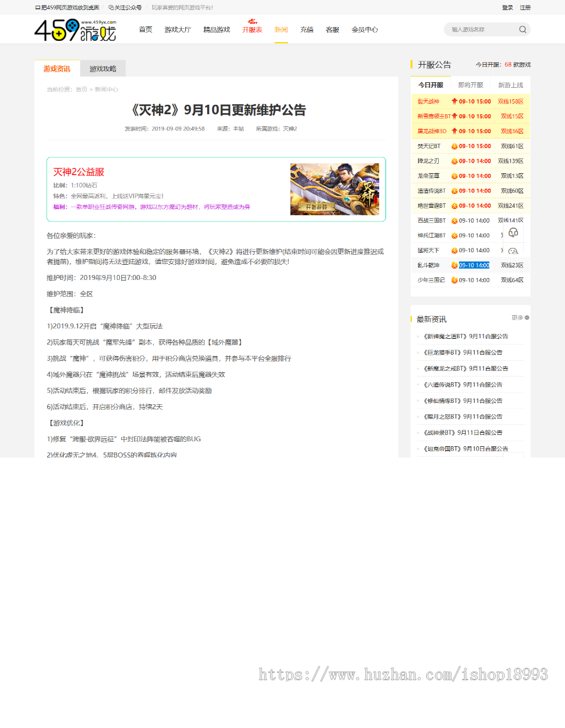The width and height of the screenshot is (565, 728).
Task: Click the search magnifier icon
Action: [522, 29]
